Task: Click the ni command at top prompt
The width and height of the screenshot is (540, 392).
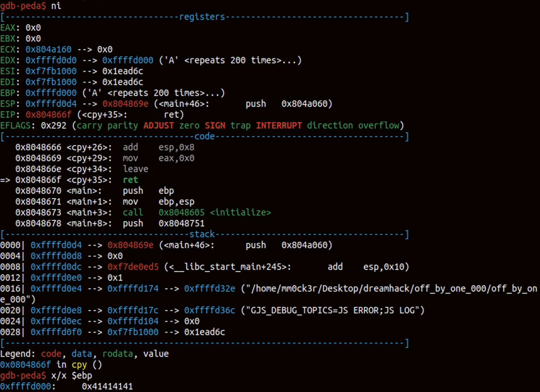Action: [56, 6]
